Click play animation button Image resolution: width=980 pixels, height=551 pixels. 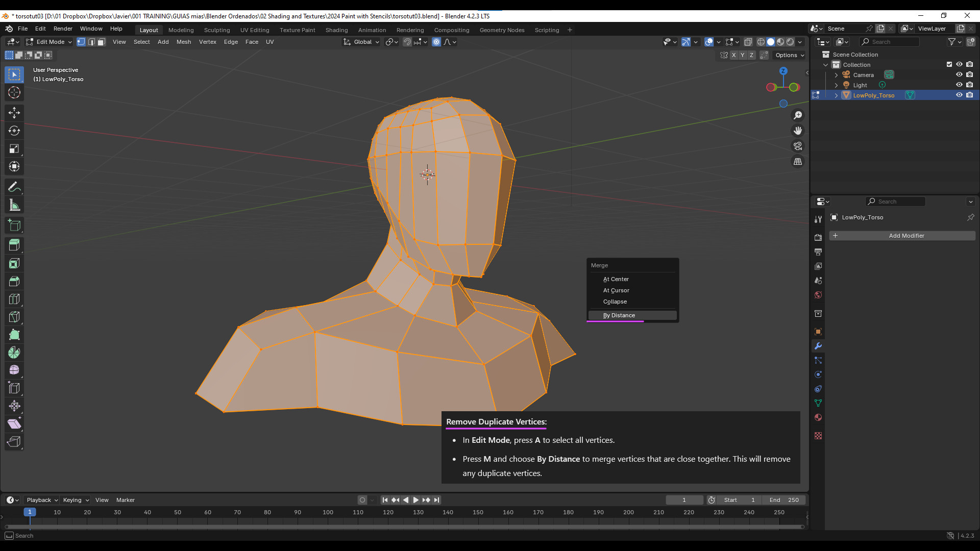(416, 500)
